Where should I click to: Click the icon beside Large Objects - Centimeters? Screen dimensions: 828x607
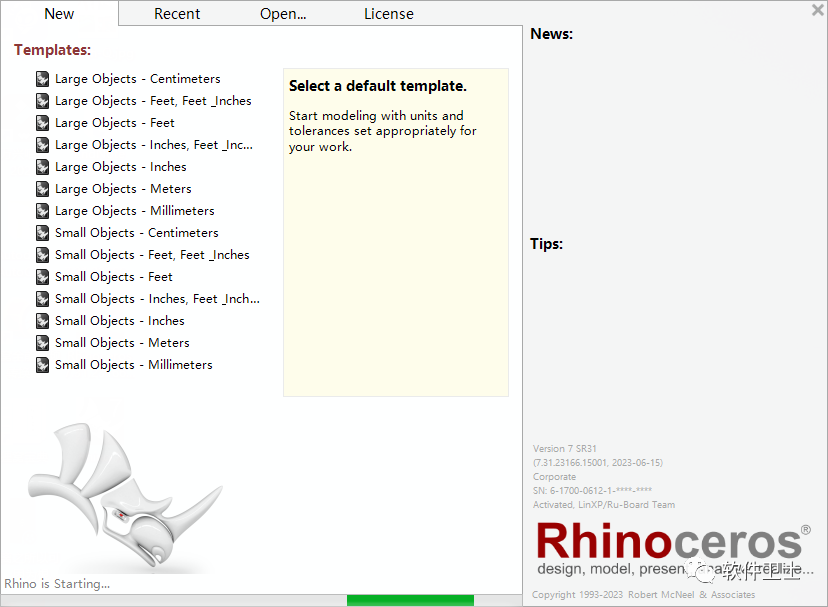pyautogui.click(x=42, y=79)
